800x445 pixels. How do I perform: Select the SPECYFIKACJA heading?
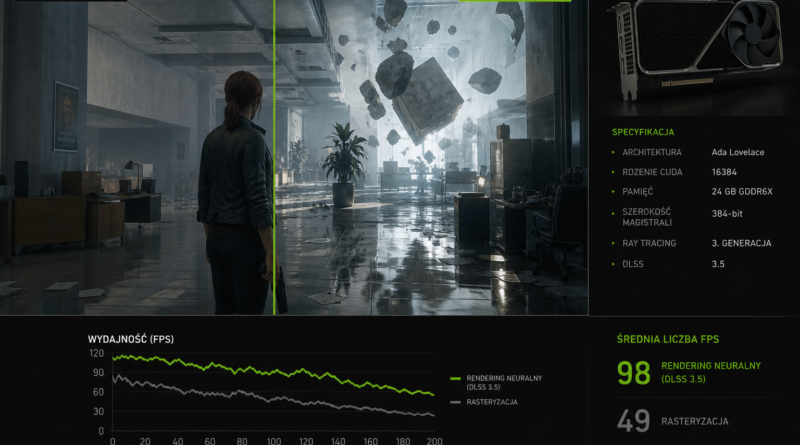pyautogui.click(x=643, y=132)
